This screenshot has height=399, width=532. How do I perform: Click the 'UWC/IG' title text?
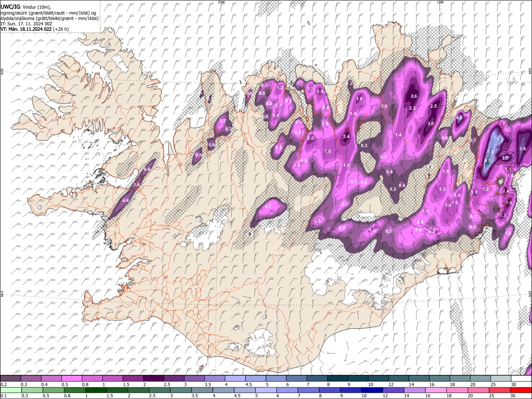point(10,7)
